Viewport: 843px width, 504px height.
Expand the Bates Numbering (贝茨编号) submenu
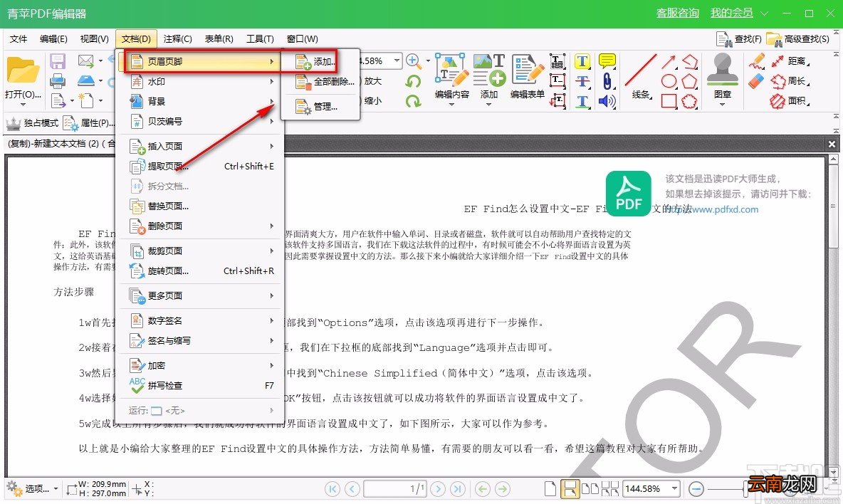202,122
